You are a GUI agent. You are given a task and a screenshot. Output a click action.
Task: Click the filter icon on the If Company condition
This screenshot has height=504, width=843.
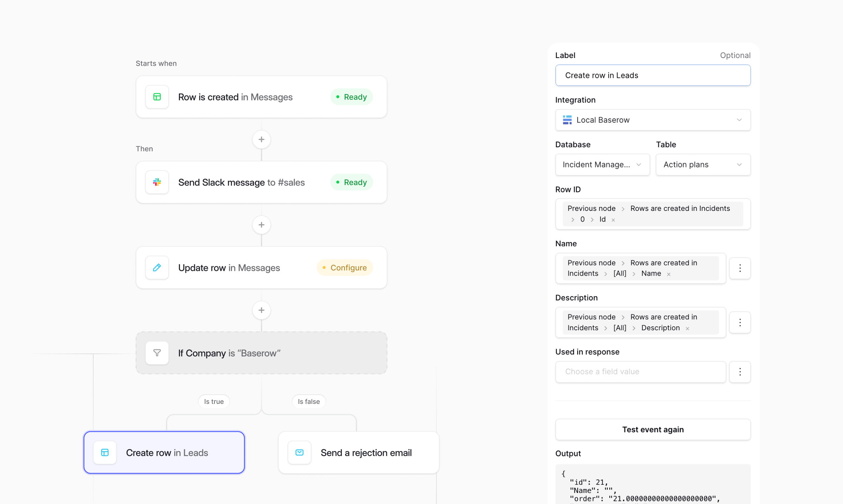(157, 353)
